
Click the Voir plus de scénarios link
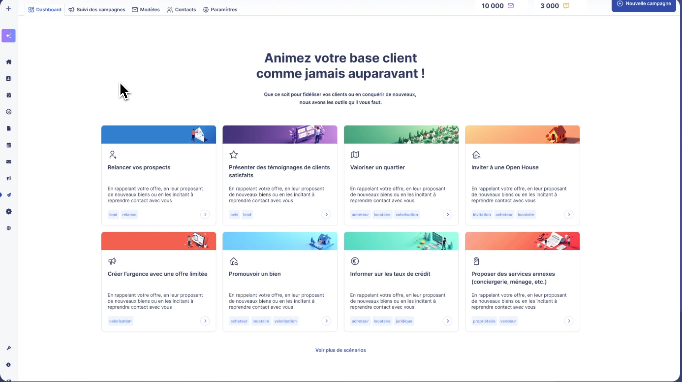point(341,350)
